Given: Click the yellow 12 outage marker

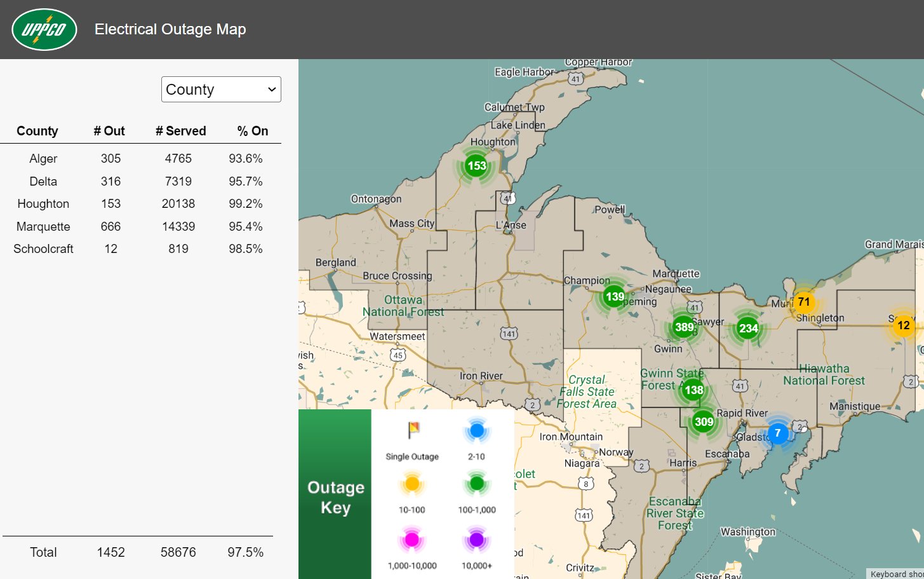Looking at the screenshot, I should pos(903,325).
